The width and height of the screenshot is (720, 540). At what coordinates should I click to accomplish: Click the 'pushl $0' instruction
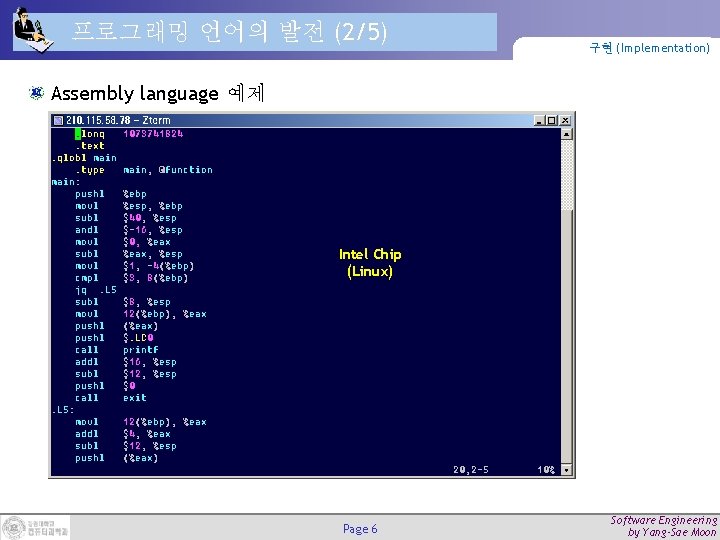pos(105,386)
